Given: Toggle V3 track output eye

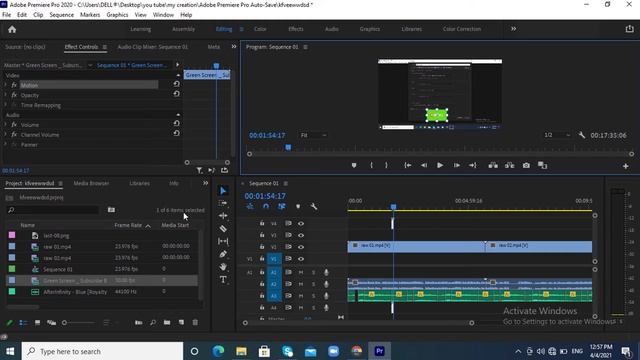Looking at the screenshot, I should pos(301,235).
